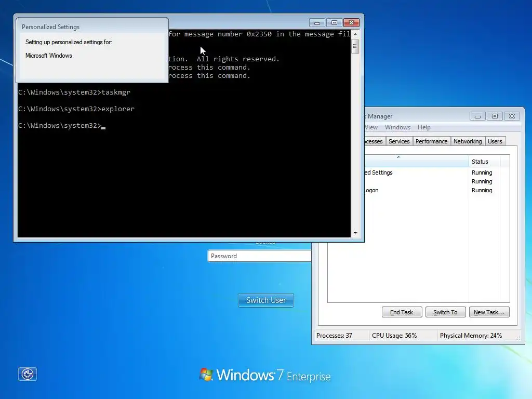The image size is (532, 399).
Task: Click the 'explorer' command line
Action: point(76,109)
